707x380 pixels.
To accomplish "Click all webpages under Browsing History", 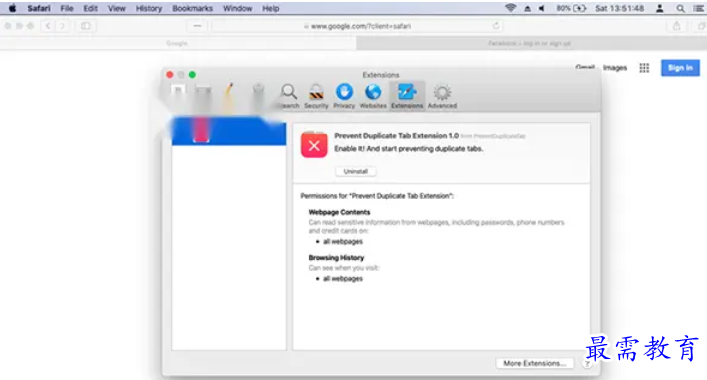I will 343,279.
